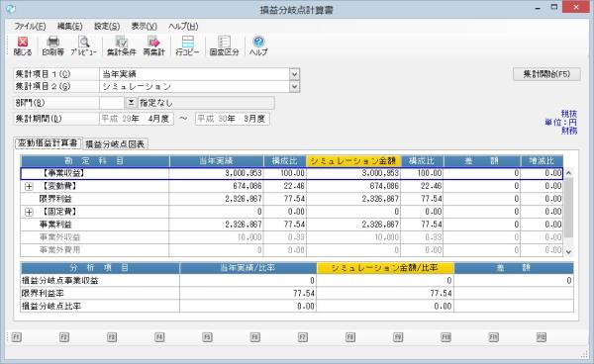Viewport: 594px width, 364px height.
Task: Open the 集計条件 toolbar icon
Action: 121,46
